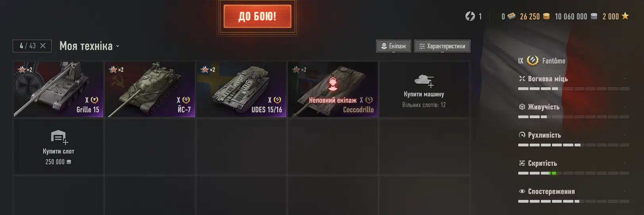Click the silver credits currency icon
Viewport: 644px width, 215px height.
[594, 16]
